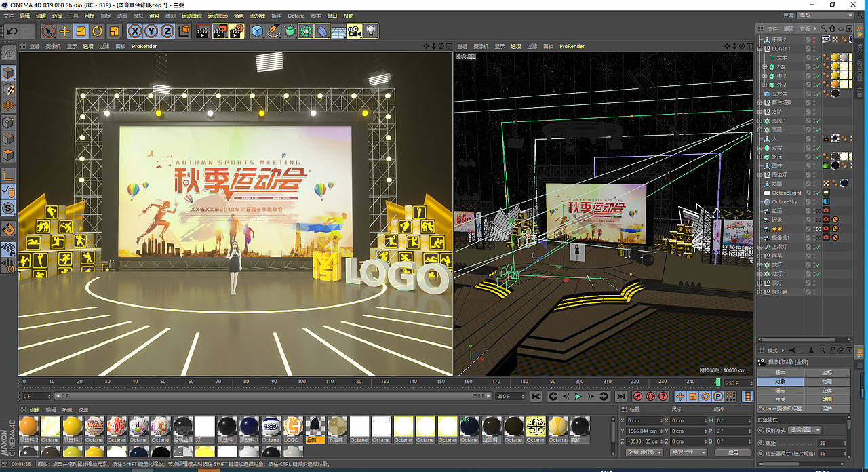Screen dimensions: 868x472
Task: Select the Scale tool in top toolbar
Action: [81, 31]
